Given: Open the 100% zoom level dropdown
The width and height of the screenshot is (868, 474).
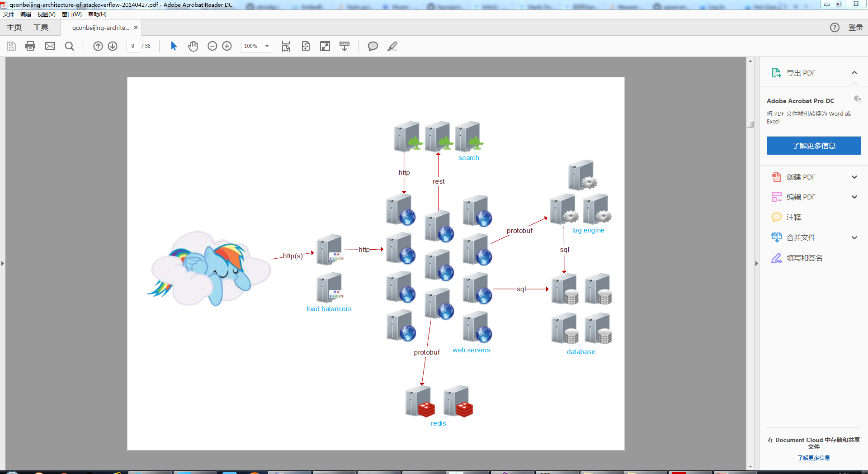Looking at the screenshot, I should [x=267, y=46].
